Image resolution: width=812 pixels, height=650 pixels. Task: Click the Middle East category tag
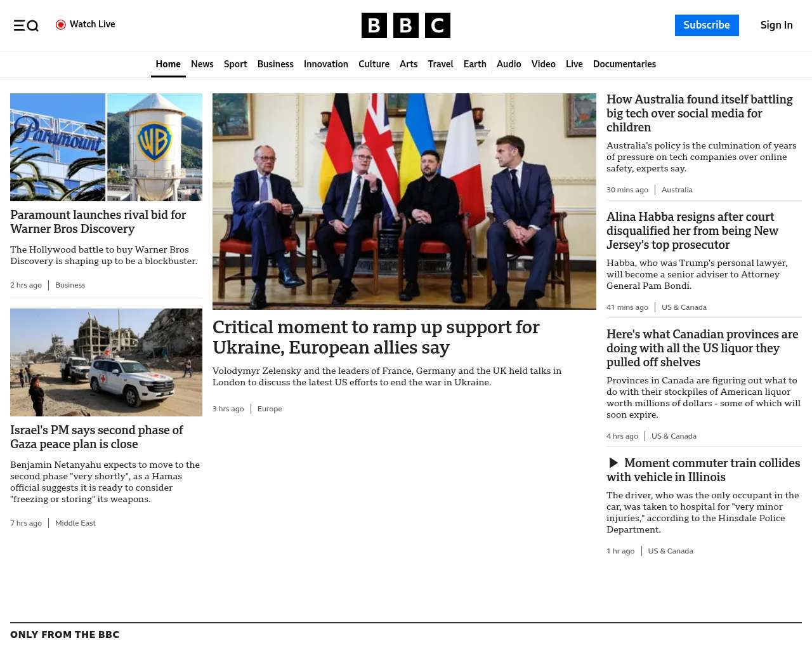[x=75, y=523]
